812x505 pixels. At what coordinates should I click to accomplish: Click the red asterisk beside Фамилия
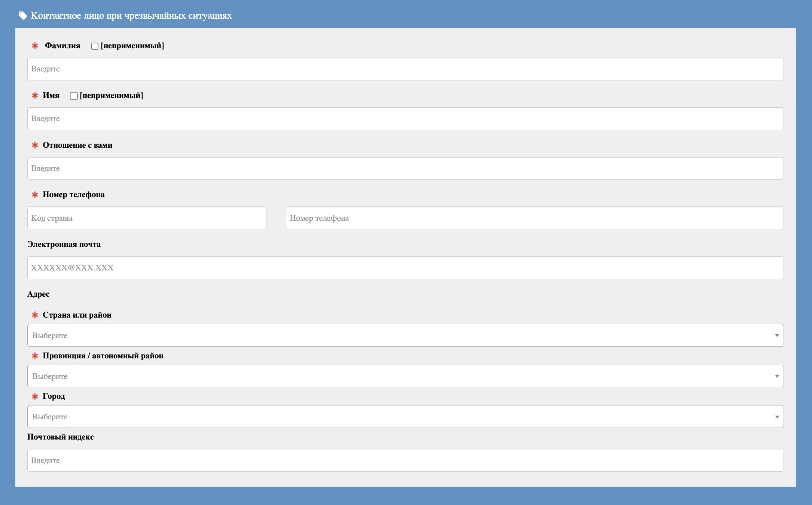[35, 46]
